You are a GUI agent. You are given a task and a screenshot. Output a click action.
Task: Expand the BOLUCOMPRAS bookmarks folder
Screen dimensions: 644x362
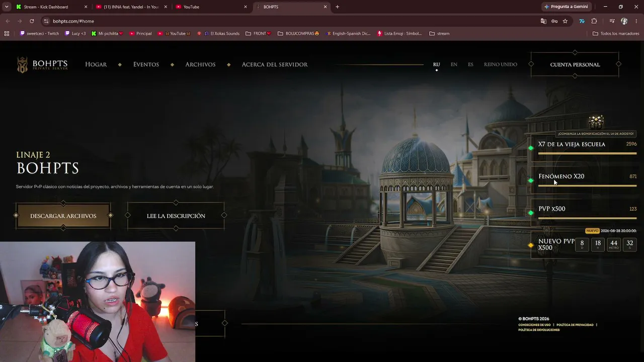click(x=298, y=34)
